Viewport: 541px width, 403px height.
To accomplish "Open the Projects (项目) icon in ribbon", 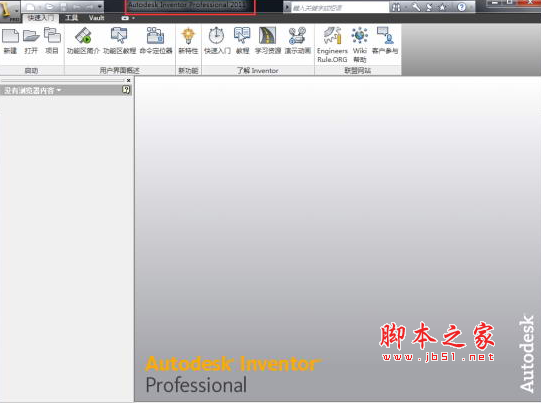I will click(52, 35).
